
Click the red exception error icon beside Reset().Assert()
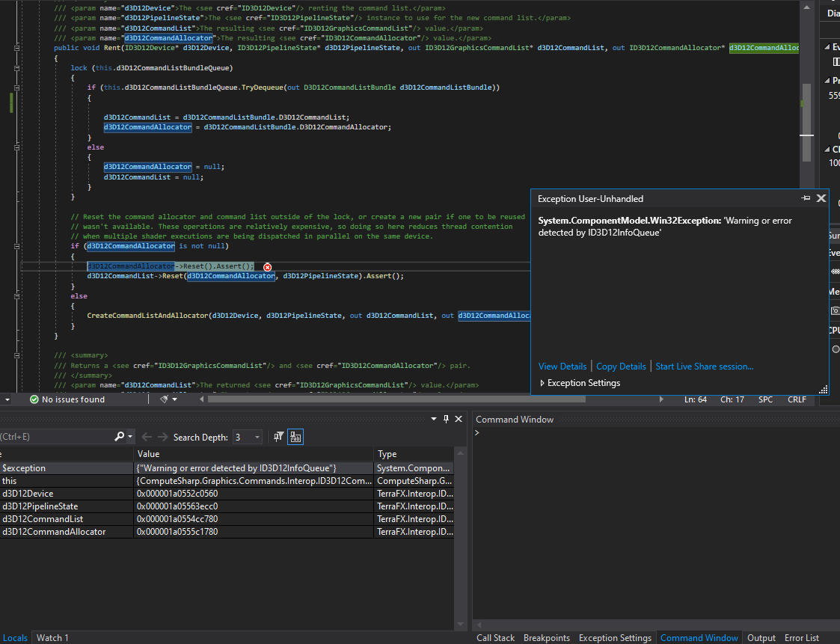tap(267, 267)
